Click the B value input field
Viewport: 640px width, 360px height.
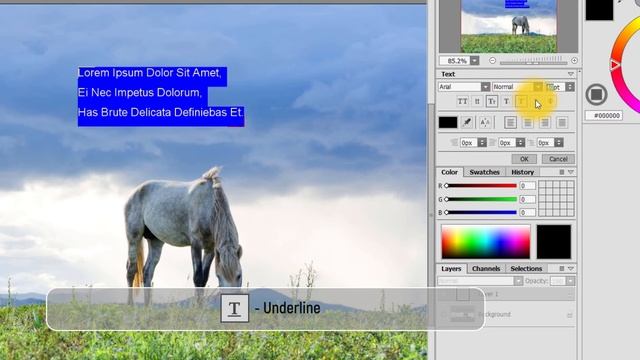527,212
